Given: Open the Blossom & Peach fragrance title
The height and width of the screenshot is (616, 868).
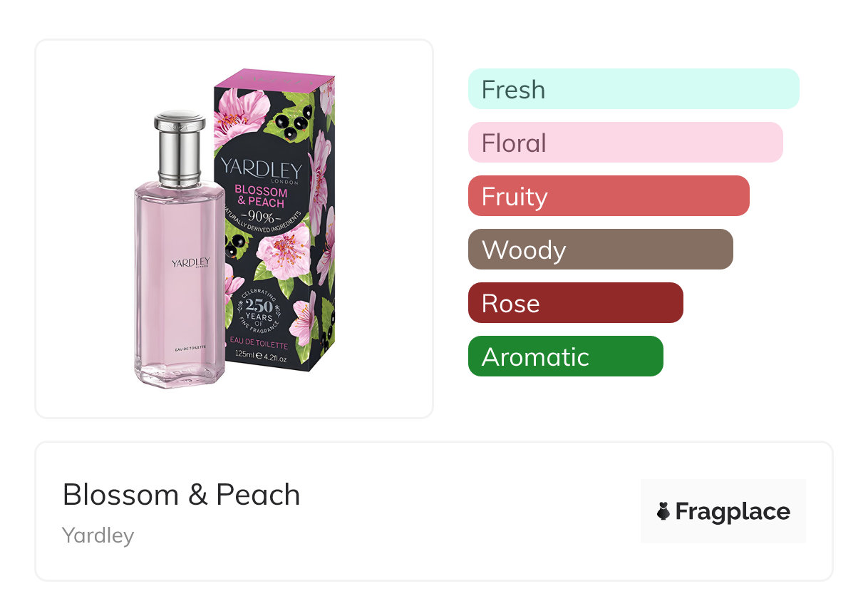Looking at the screenshot, I should [181, 495].
